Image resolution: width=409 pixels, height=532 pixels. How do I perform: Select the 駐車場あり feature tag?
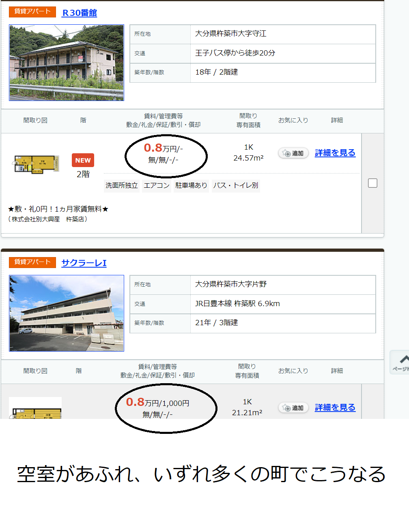coord(191,185)
